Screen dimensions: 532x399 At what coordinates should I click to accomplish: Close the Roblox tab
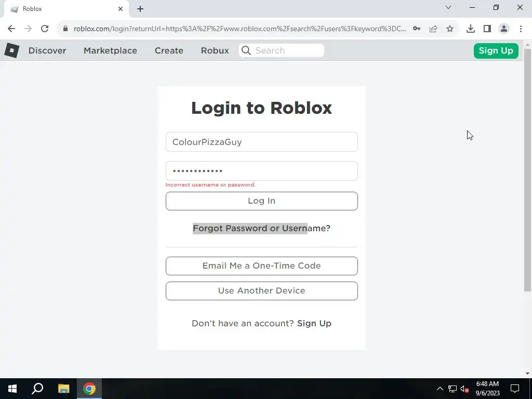pos(121,9)
